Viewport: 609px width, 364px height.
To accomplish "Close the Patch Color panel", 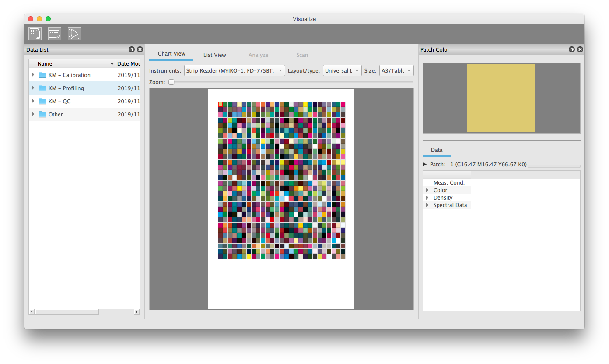I will click(580, 50).
